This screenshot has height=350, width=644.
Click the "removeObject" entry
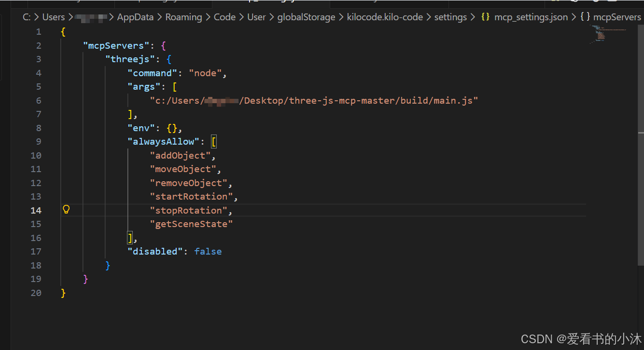coord(189,183)
